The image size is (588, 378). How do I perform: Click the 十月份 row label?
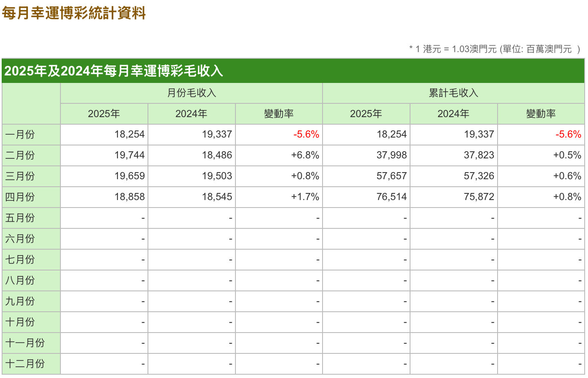20,322
